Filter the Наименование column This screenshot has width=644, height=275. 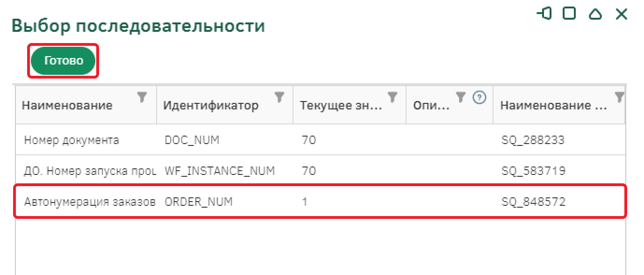pos(142,97)
